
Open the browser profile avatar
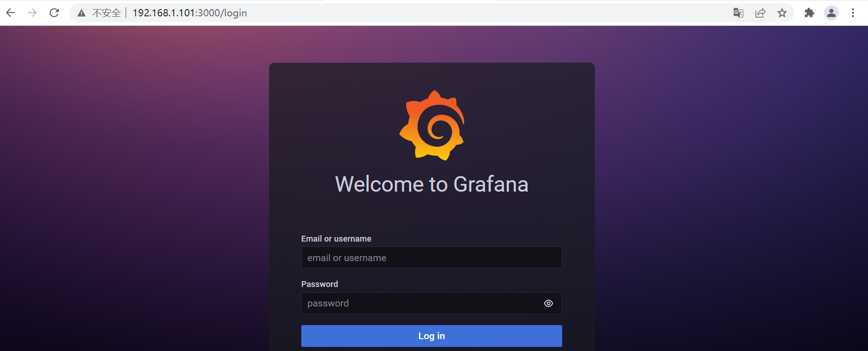(831, 13)
